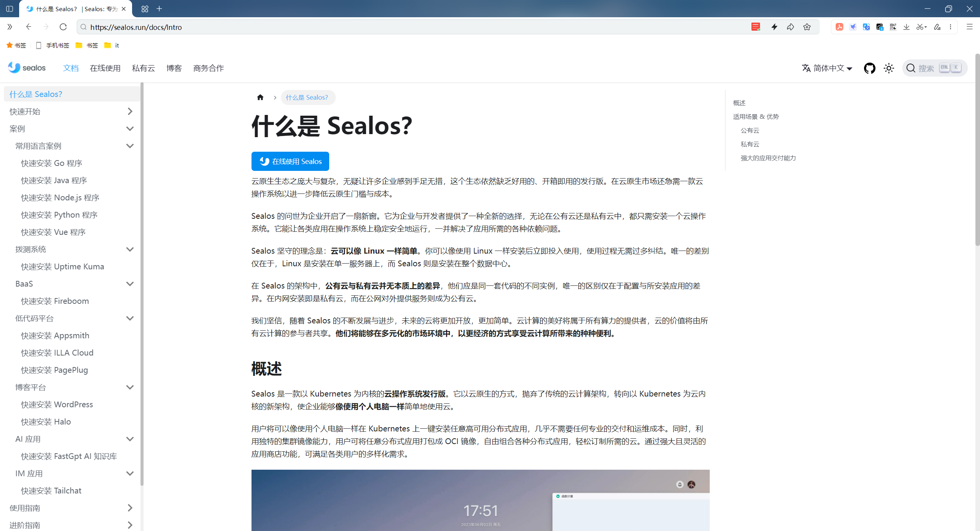
Task: Click the home breadcrumb icon
Action: (260, 97)
